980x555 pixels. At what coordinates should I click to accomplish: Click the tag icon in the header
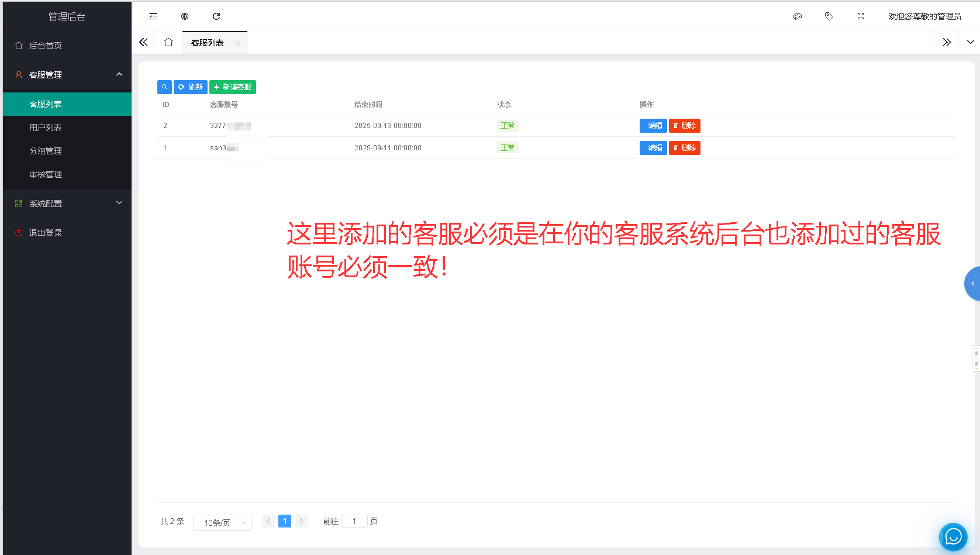[x=829, y=16]
